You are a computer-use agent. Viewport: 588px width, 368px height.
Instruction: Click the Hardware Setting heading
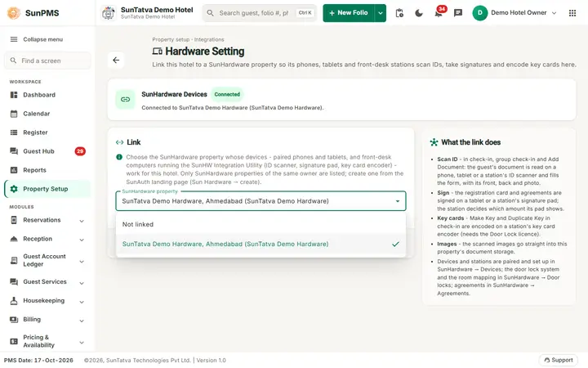205,52
